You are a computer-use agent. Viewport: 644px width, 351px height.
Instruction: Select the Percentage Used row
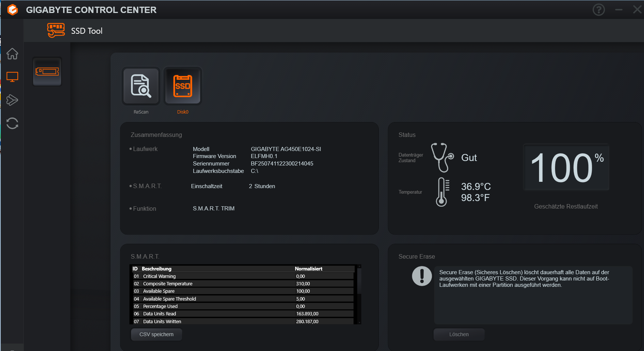243,306
